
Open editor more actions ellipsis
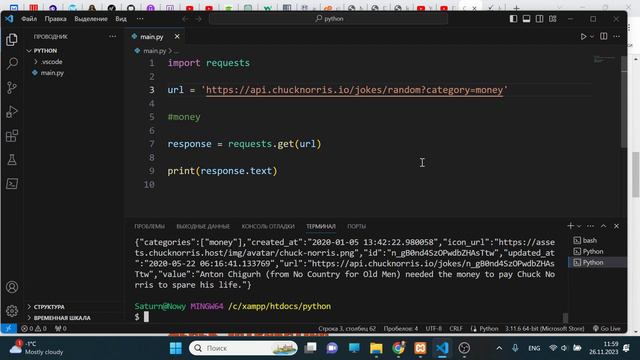click(x=617, y=36)
